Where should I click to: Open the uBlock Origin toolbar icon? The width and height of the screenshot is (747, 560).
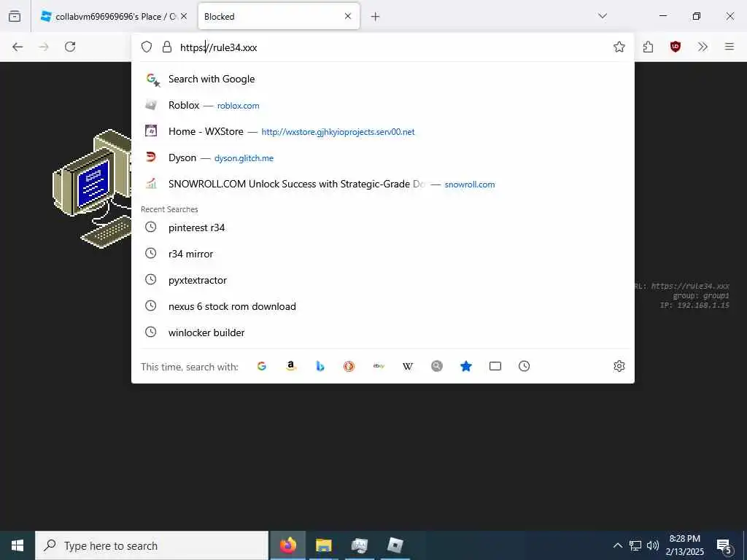click(x=675, y=47)
